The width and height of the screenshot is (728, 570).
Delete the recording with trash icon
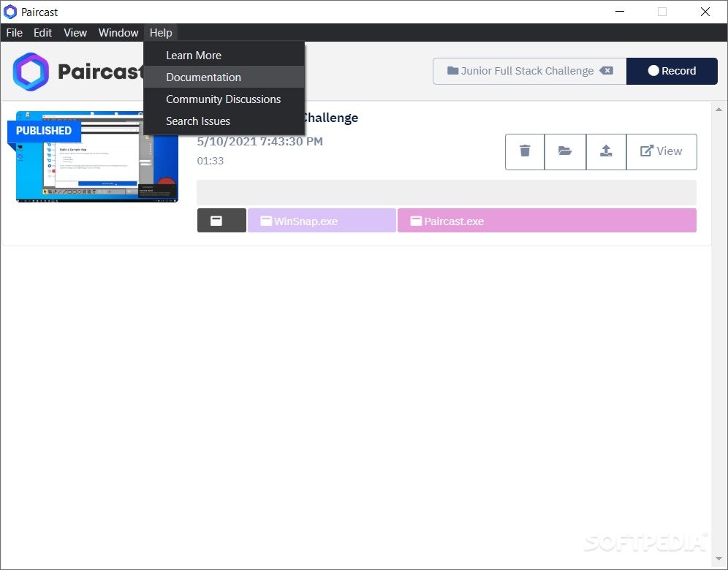[x=525, y=151]
